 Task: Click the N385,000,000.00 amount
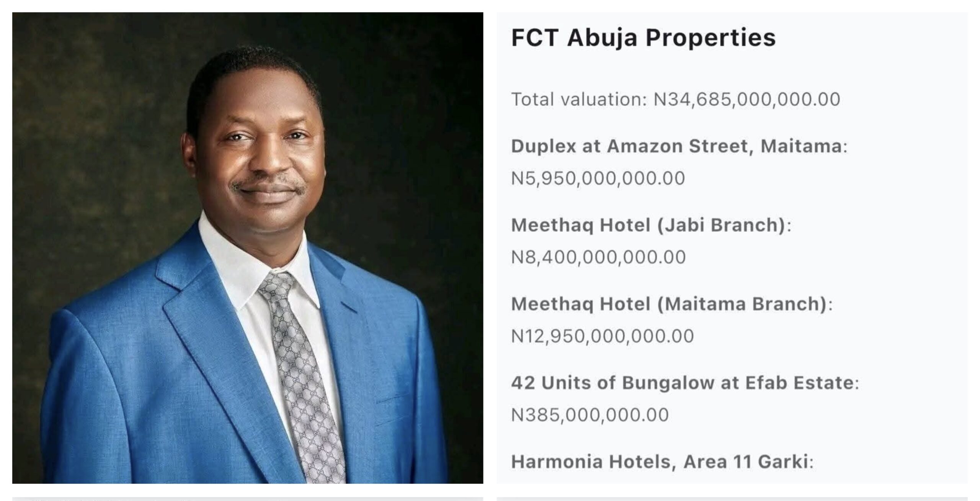(590, 415)
